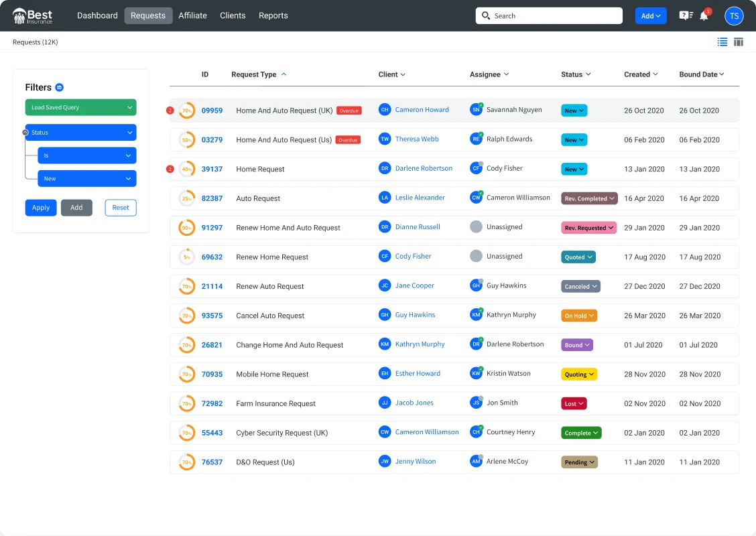Open the Quoted status dropdown
The width and height of the screenshot is (756, 536).
(x=578, y=257)
